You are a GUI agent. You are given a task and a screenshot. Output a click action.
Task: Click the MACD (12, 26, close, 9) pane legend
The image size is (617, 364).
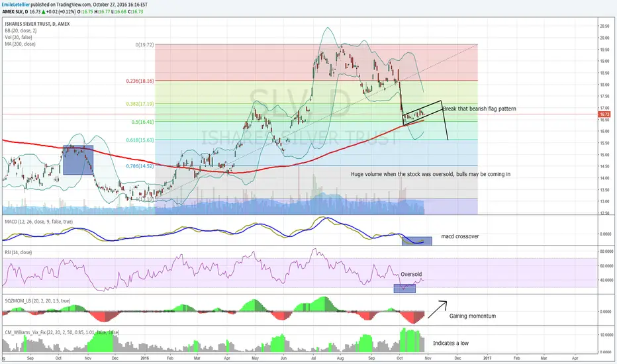click(38, 222)
